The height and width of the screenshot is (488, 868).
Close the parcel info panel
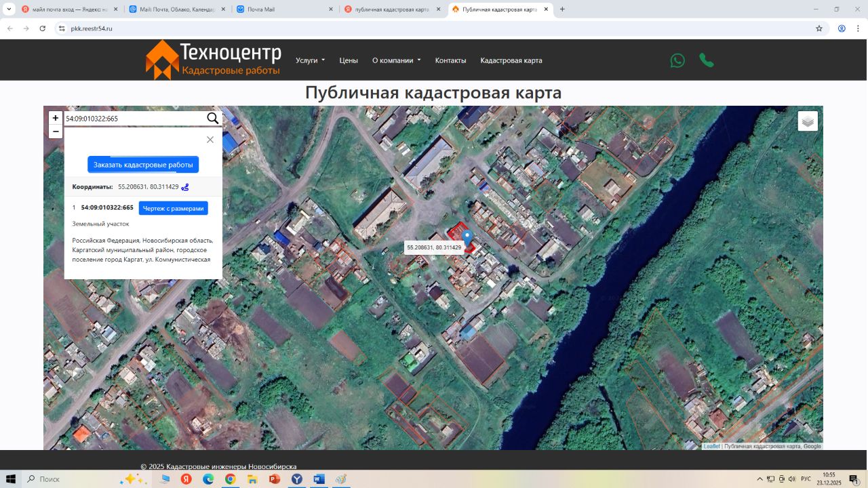(x=210, y=140)
